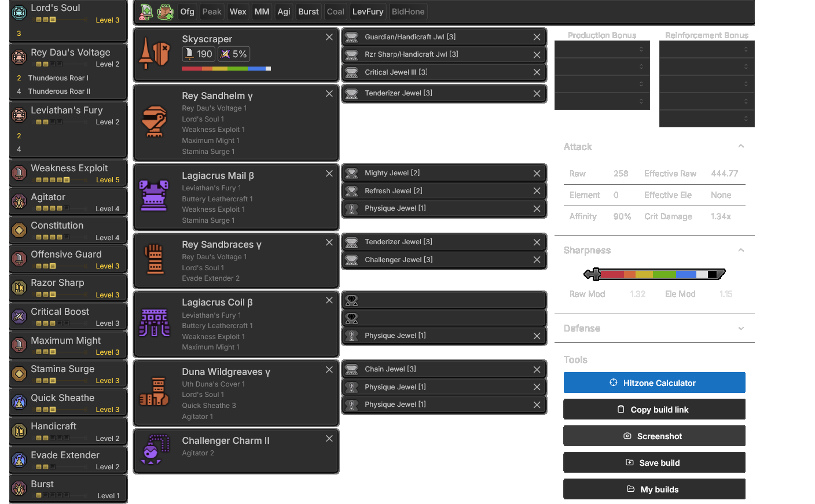Screen dimensions: 815x504
Task: Remove the Guardian/Handicraft Jwl [3] decoration
Action: [537, 37]
